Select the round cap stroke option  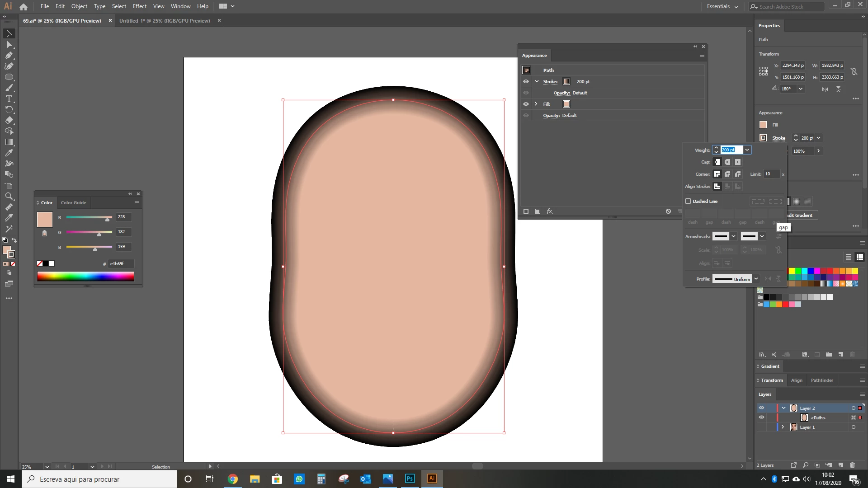pos(727,162)
